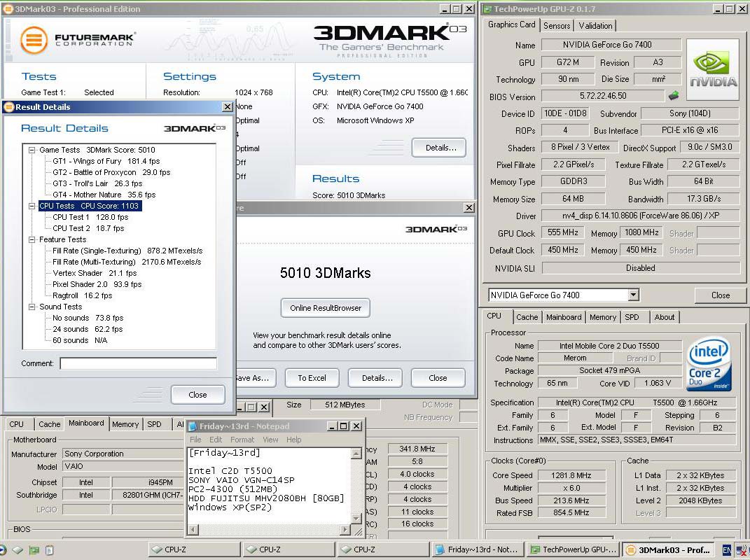Click the Comment input field
The image size is (750, 560).
[138, 363]
